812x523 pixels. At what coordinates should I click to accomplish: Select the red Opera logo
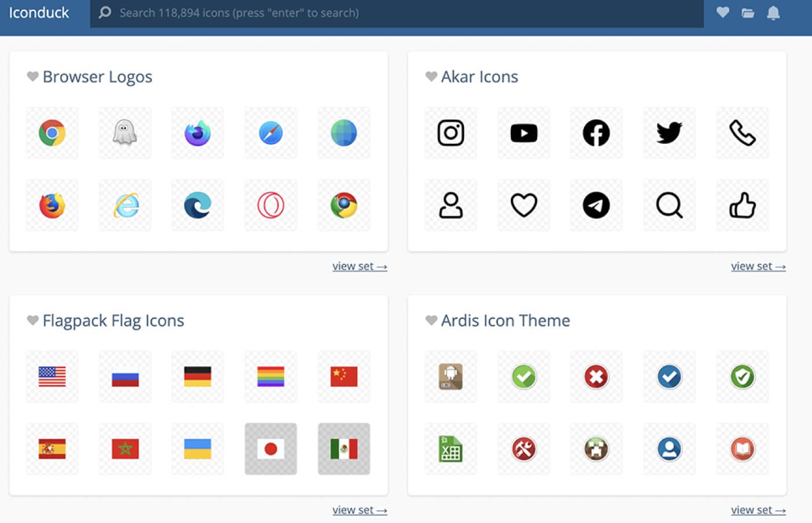pyautogui.click(x=271, y=205)
